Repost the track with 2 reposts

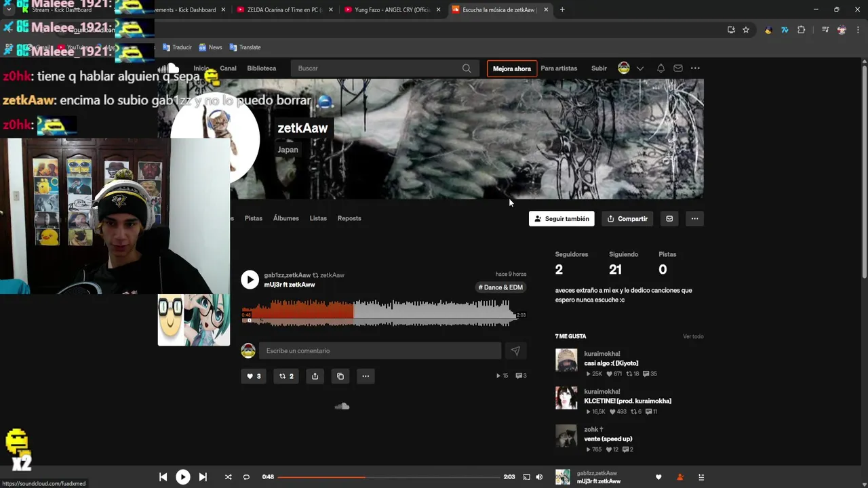287,376
